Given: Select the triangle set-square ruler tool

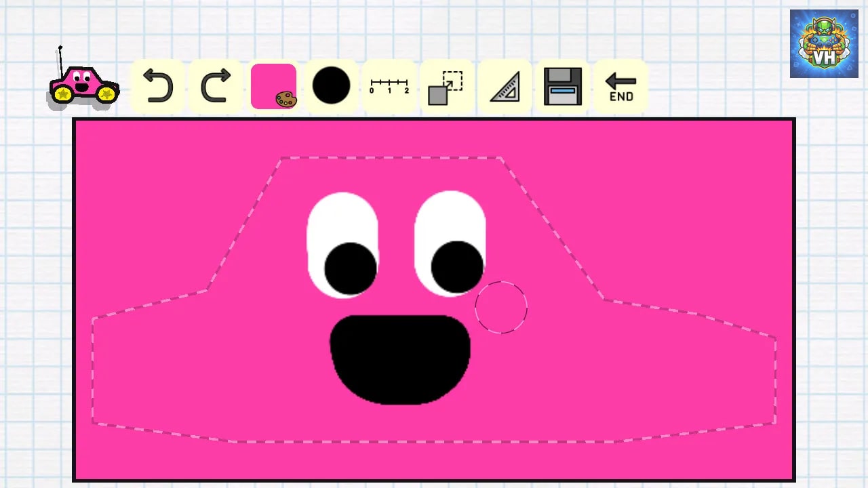Looking at the screenshot, I should pyautogui.click(x=505, y=87).
